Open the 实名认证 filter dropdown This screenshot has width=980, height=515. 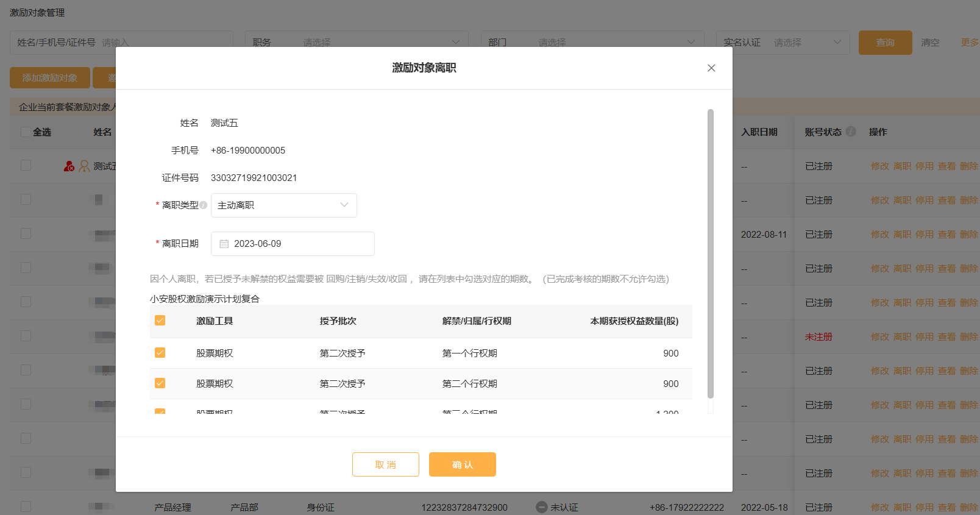coord(783,43)
